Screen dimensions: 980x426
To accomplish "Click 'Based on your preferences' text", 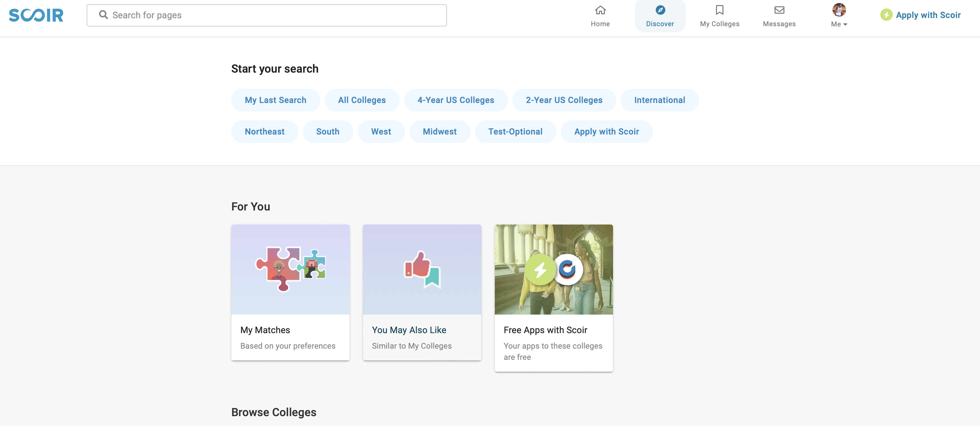I will click(288, 346).
